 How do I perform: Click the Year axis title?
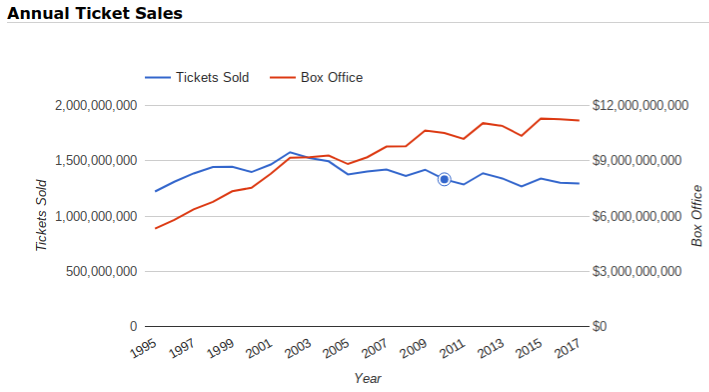[x=368, y=378]
